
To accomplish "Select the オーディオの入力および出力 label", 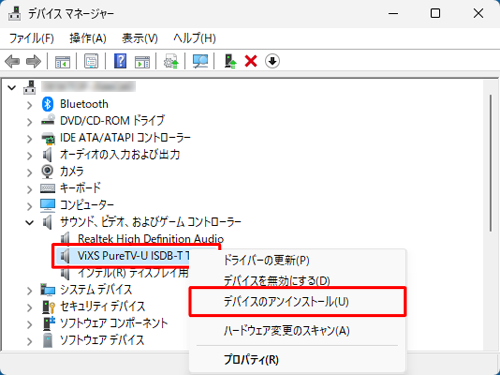I will [x=120, y=154].
